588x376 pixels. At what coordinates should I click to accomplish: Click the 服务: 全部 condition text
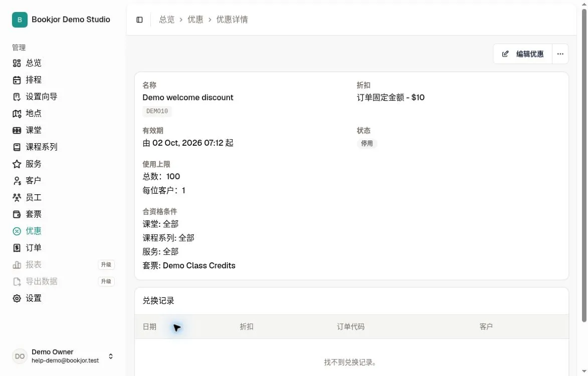tap(160, 252)
